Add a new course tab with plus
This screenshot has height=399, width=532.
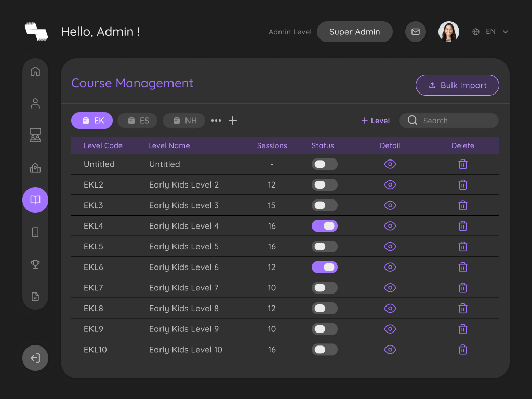(x=233, y=121)
